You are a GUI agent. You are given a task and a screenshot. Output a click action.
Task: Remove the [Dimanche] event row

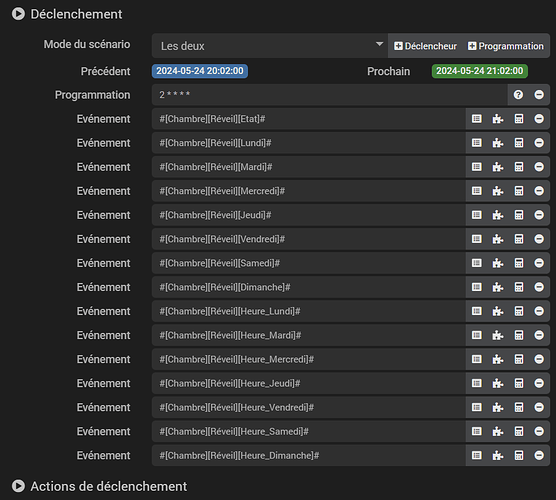pos(539,287)
